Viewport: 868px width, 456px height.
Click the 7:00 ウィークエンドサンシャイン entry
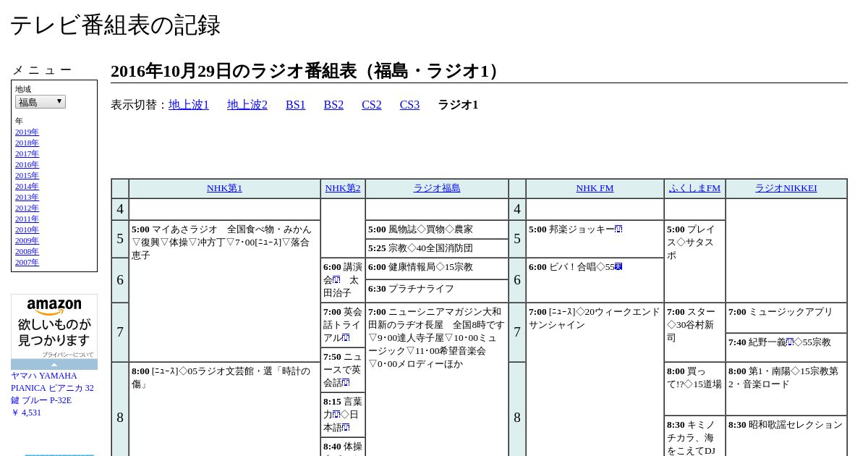pos(595,379)
